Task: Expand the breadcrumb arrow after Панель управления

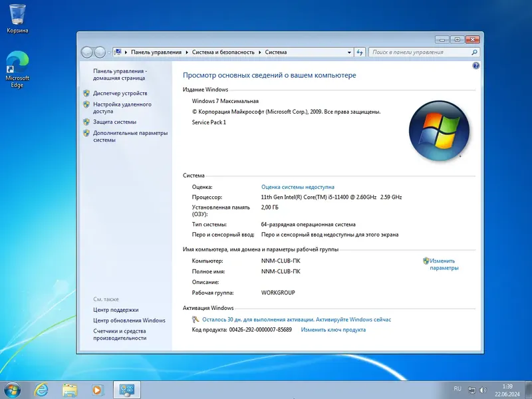Action: point(186,52)
